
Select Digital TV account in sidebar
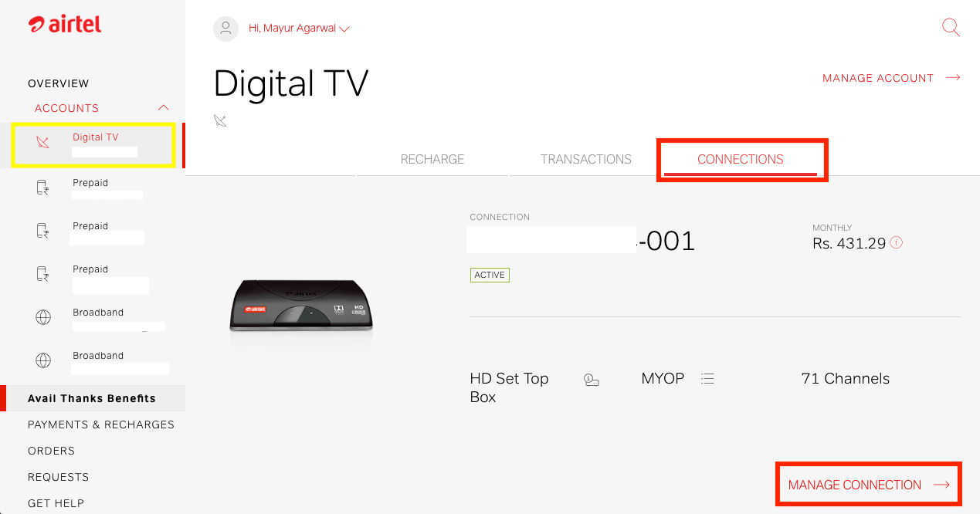[93, 144]
